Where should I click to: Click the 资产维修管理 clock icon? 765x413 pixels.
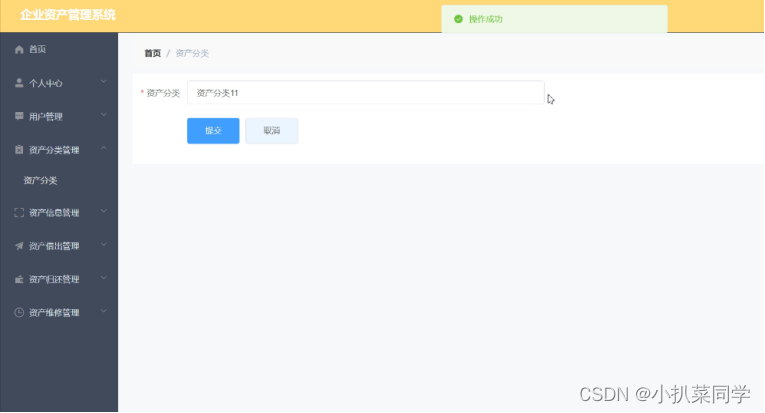point(19,313)
